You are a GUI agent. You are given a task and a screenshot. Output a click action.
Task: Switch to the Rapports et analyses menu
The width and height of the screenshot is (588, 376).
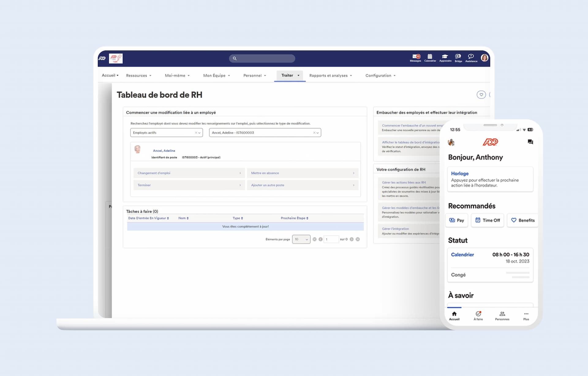pos(330,75)
